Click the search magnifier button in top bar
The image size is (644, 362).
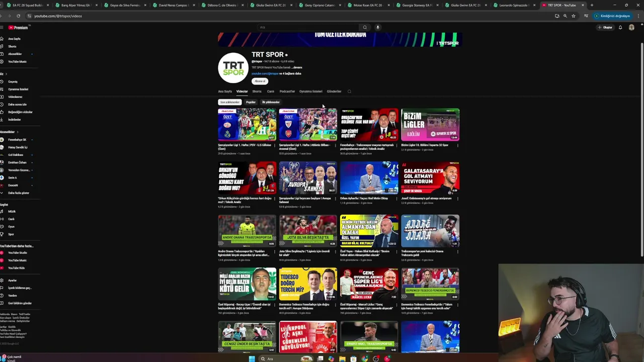(365, 27)
